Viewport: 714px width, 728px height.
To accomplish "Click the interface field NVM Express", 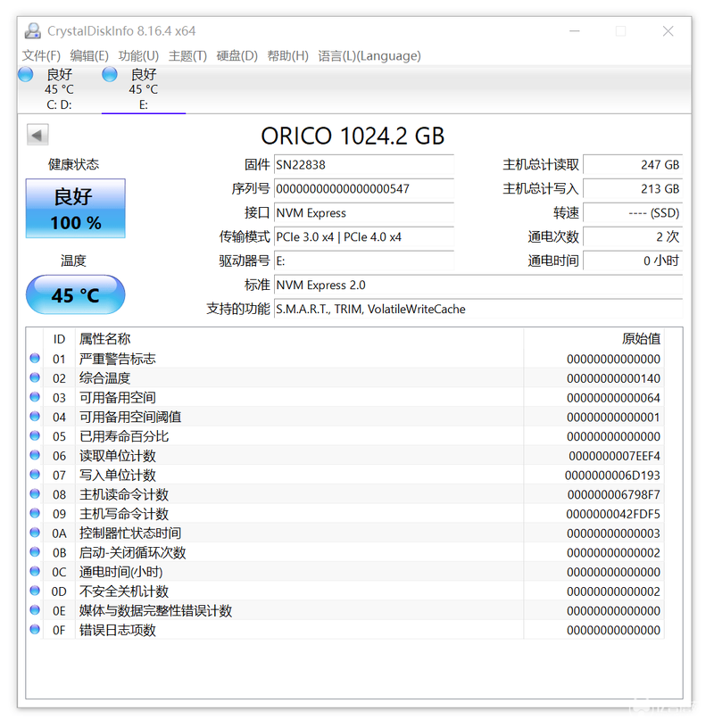I will click(x=364, y=213).
